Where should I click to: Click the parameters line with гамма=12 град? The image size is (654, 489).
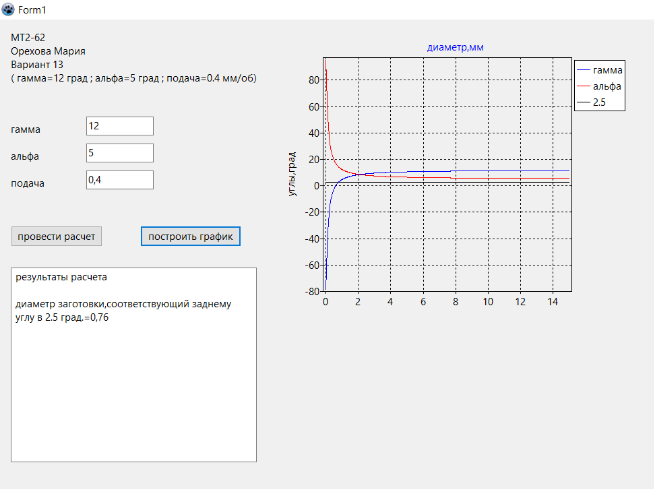coord(134,78)
